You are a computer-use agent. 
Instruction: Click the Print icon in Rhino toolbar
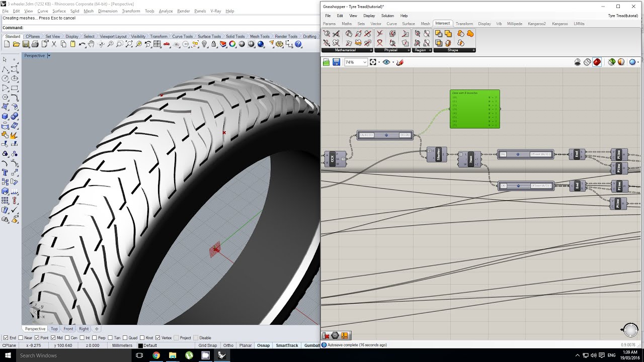point(35,44)
